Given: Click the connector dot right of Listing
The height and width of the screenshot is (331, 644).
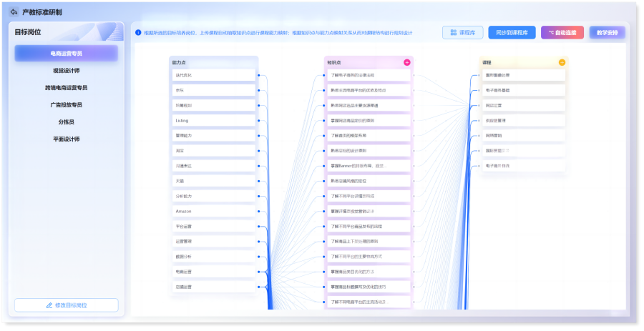Looking at the screenshot, I should click(258, 121).
